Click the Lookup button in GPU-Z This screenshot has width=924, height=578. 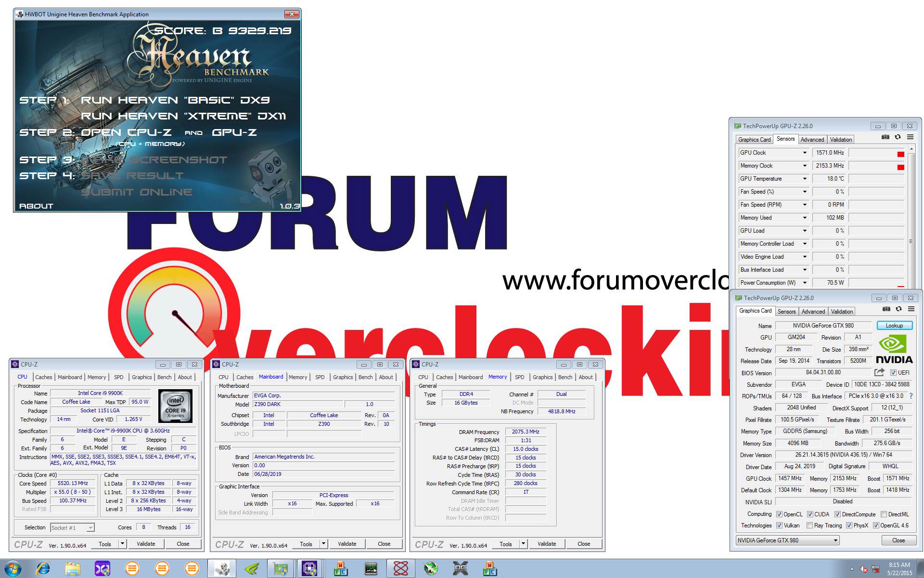coord(894,326)
